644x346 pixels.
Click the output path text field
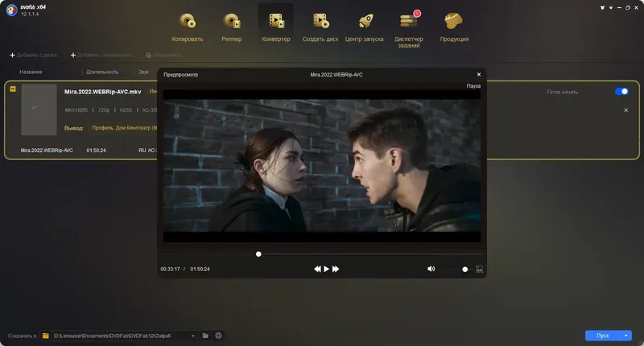click(118, 336)
